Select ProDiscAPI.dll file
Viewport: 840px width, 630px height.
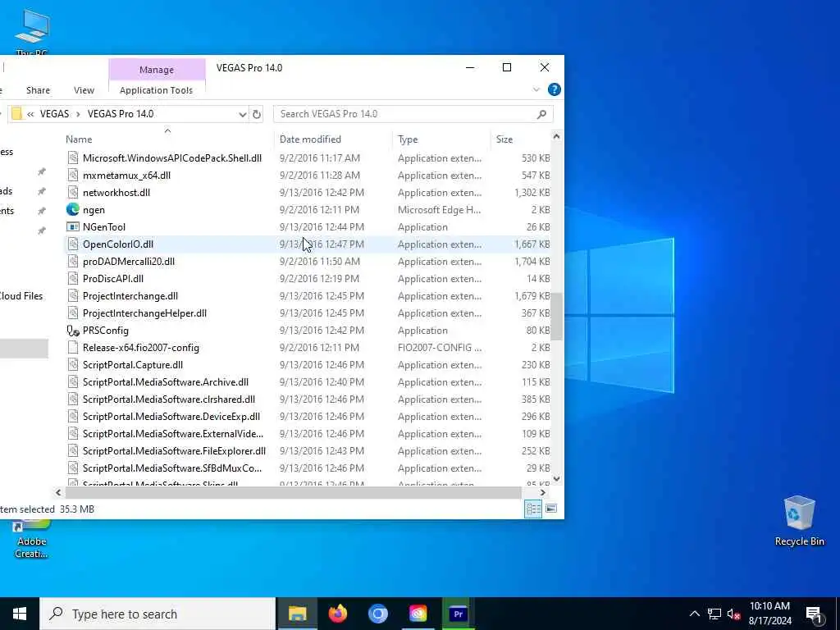point(113,279)
